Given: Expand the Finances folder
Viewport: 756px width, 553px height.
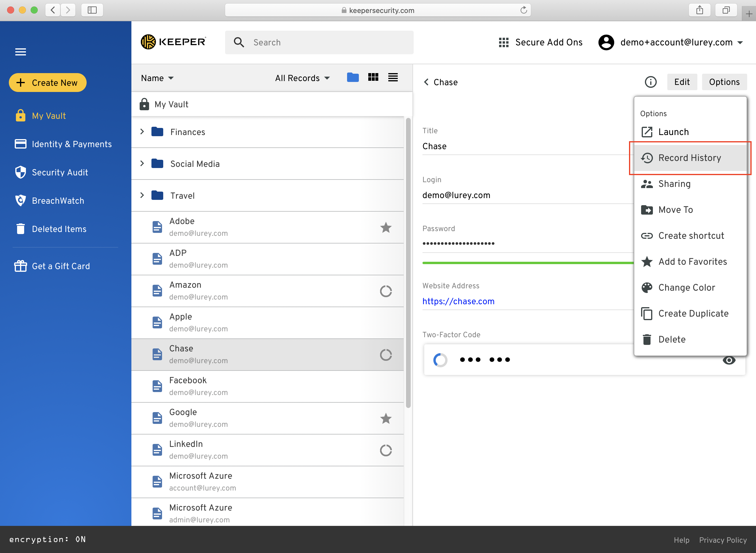Looking at the screenshot, I should pos(142,131).
